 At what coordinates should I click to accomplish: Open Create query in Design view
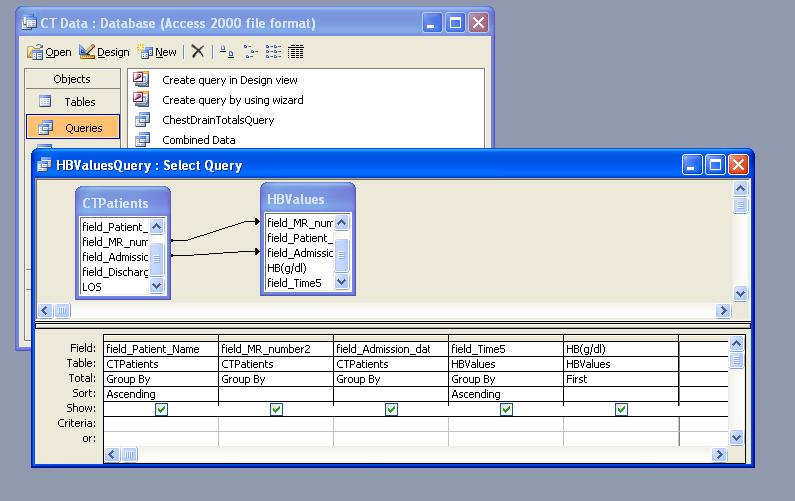[230, 80]
